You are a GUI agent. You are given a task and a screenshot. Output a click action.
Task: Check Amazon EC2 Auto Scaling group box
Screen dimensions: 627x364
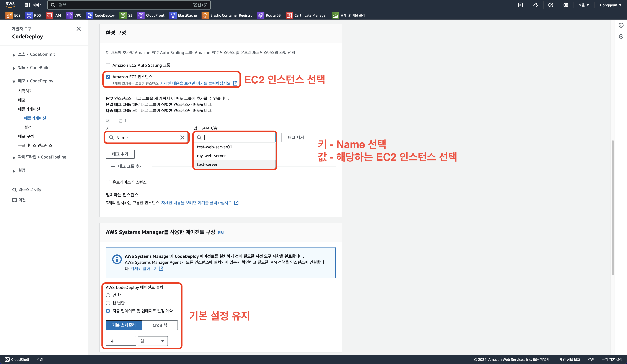click(x=108, y=65)
